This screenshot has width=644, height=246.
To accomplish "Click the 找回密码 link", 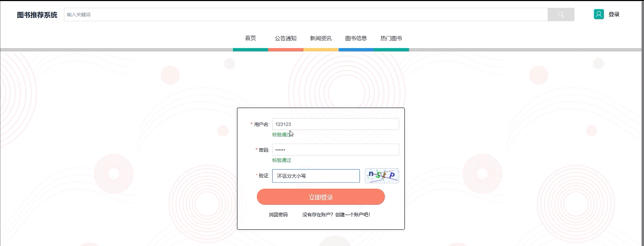I will point(278,215).
